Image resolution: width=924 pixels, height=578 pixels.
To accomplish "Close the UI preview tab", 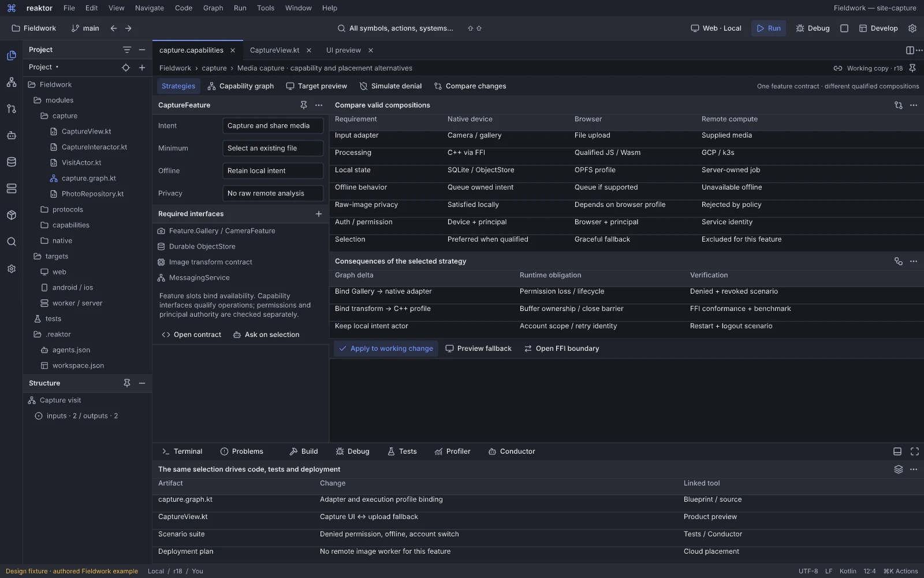I will coord(371,50).
